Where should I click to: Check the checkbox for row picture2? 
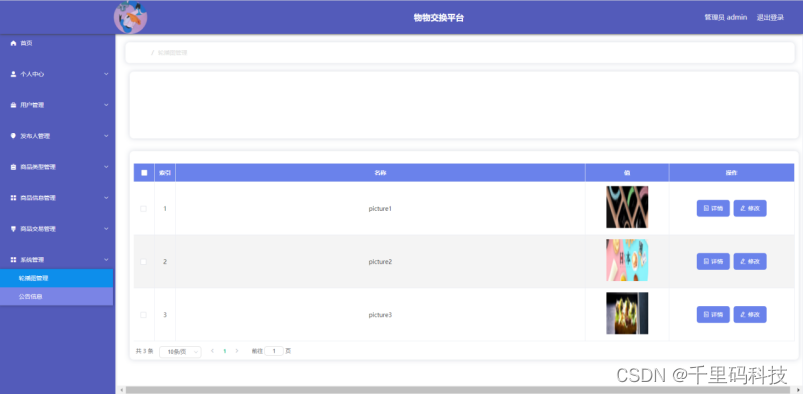143,262
